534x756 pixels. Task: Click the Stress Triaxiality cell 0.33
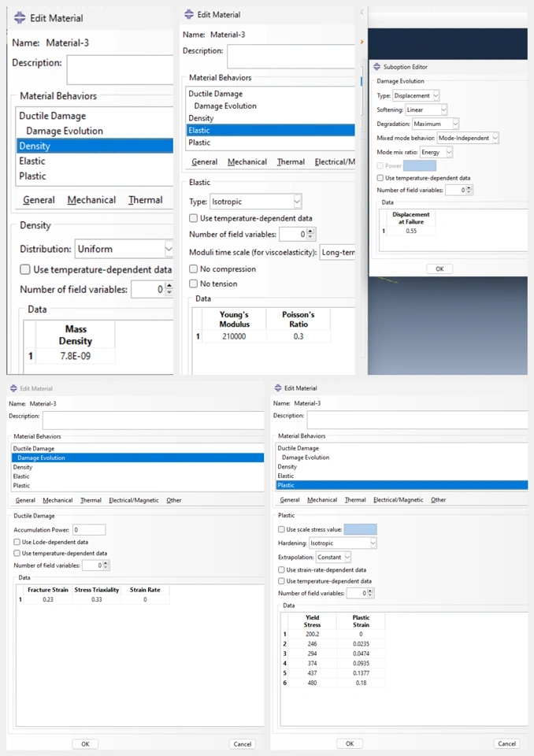pos(96,600)
